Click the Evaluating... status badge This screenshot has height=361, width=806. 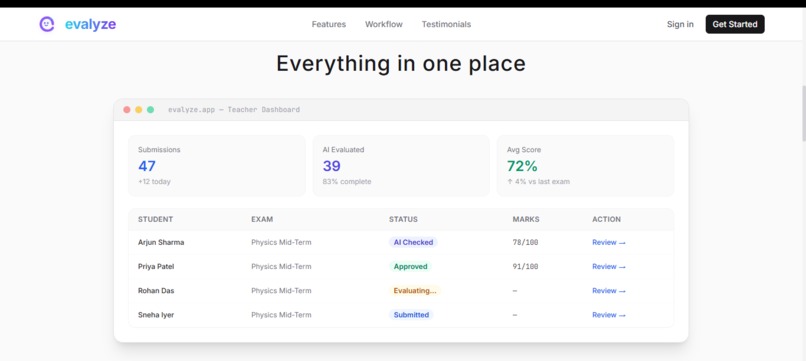(415, 291)
